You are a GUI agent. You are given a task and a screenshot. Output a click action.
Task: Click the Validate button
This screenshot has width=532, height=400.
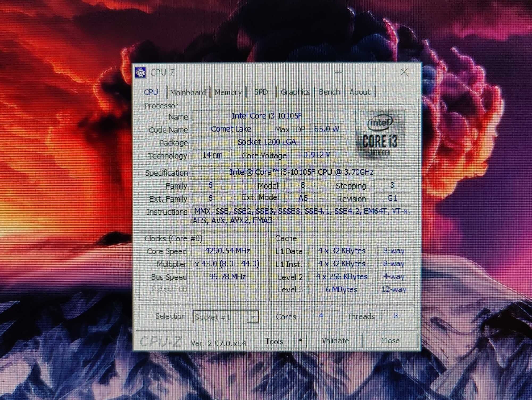335,341
